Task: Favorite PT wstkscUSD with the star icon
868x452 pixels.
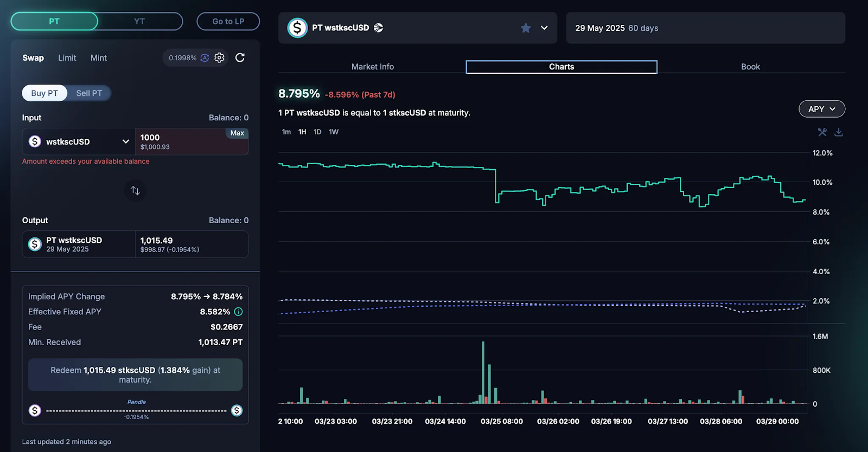Action: click(x=526, y=28)
